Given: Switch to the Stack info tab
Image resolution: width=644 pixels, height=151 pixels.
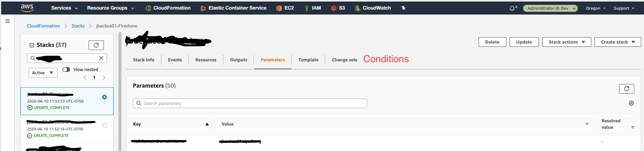Looking at the screenshot, I should point(144,60).
